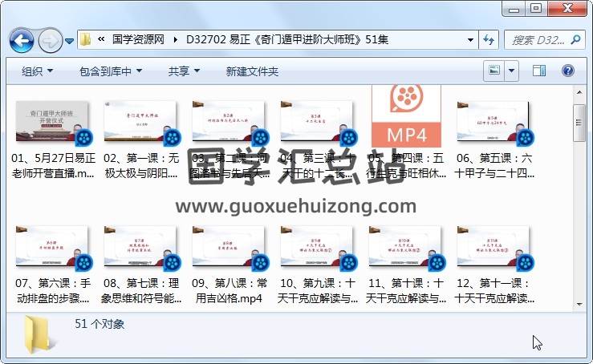Image resolution: width=593 pixels, height=364 pixels.
Task: Select D32702 易正 folder breadcrumb
Action: click(x=287, y=39)
